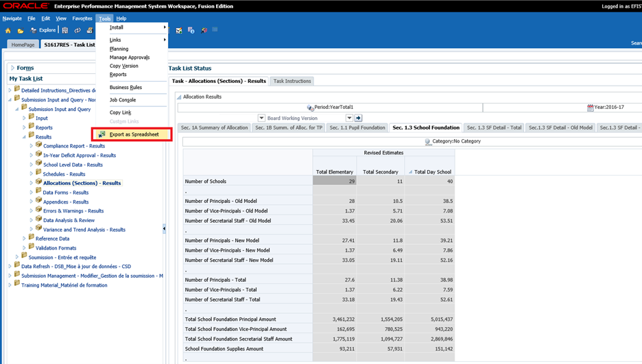This screenshot has height=364, width=642.
Task: Click the Period:YearTotal1 dimension icon
Action: pos(311,108)
